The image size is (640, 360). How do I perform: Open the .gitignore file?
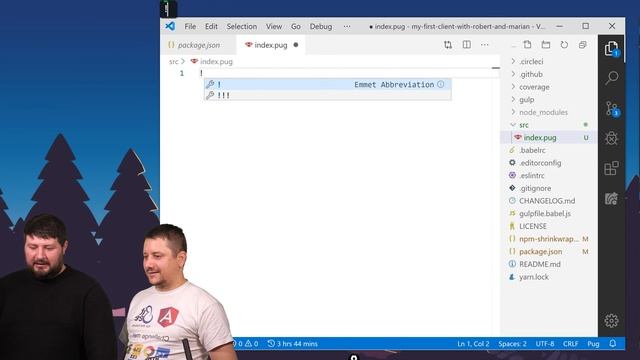point(535,188)
